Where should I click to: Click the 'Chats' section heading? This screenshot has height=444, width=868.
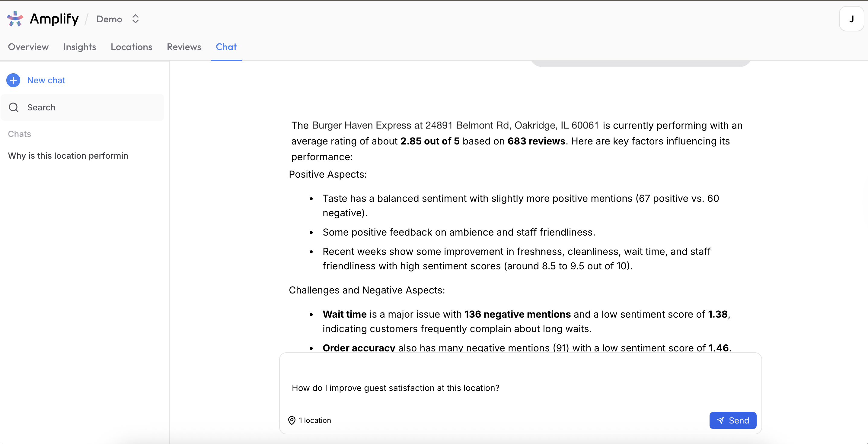pos(20,134)
